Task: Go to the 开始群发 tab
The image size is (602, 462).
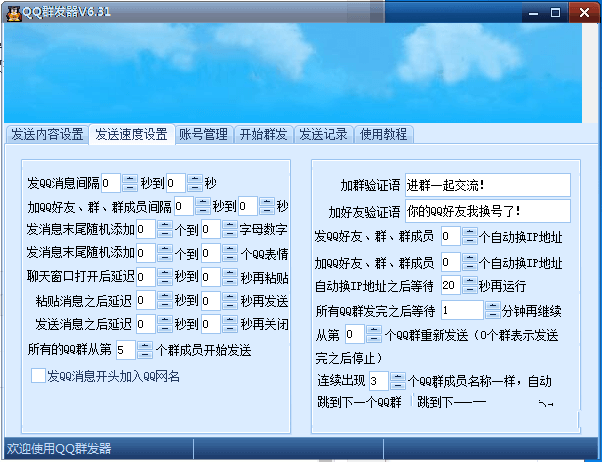Action: [x=264, y=134]
